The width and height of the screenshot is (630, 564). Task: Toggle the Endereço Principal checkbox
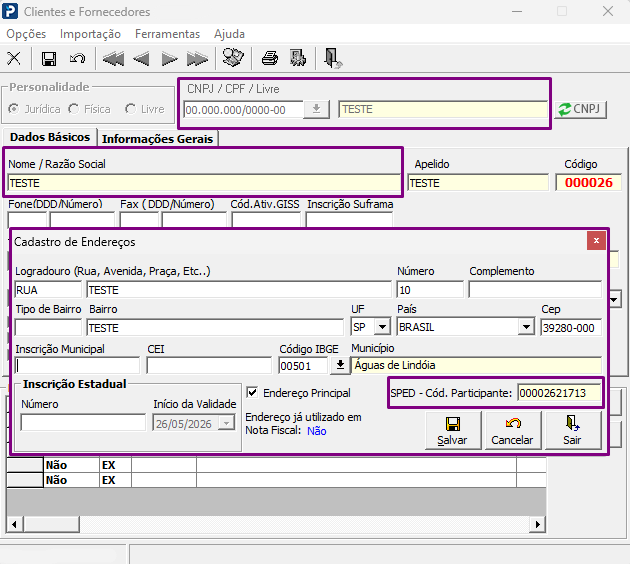(252, 392)
